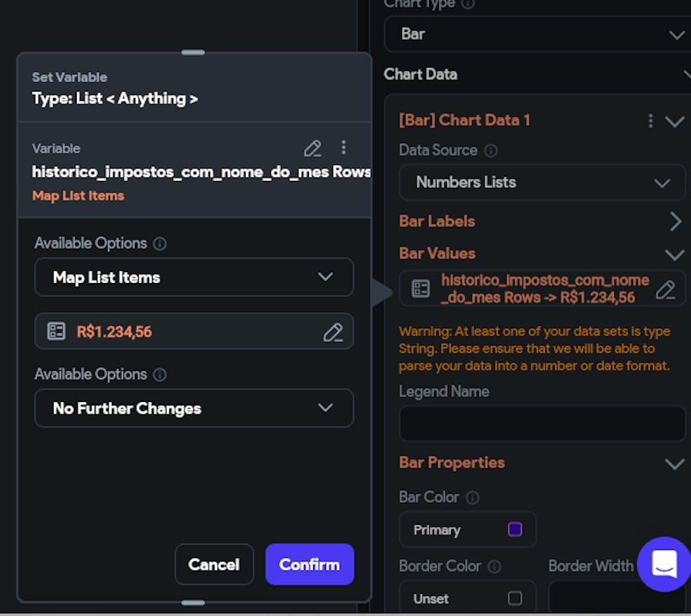
Task: Open the variable's three-dot options menu
Action: (x=343, y=148)
